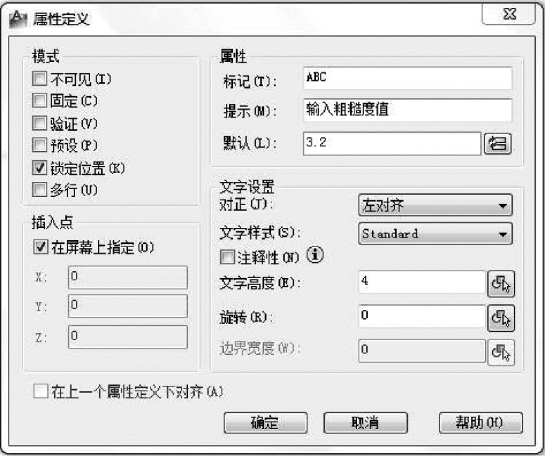Viewport: 545px width, 456px height.
Task: Open the 文字样式 Standard dropdown
Action: pyautogui.click(x=435, y=234)
